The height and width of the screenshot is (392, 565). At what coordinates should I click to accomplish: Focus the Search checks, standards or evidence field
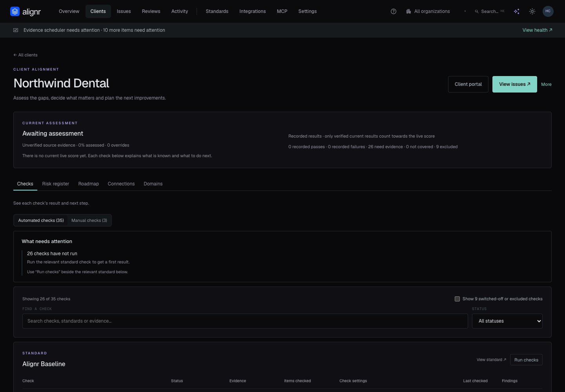[245, 321]
